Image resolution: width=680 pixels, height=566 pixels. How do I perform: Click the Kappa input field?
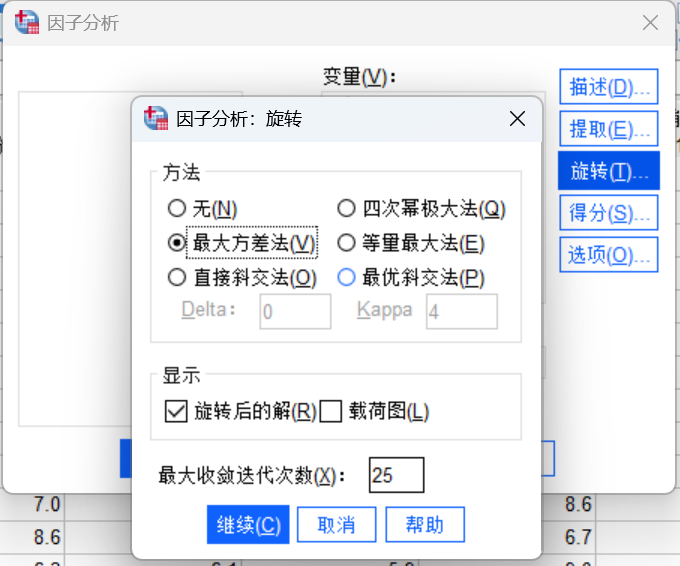coord(462,311)
